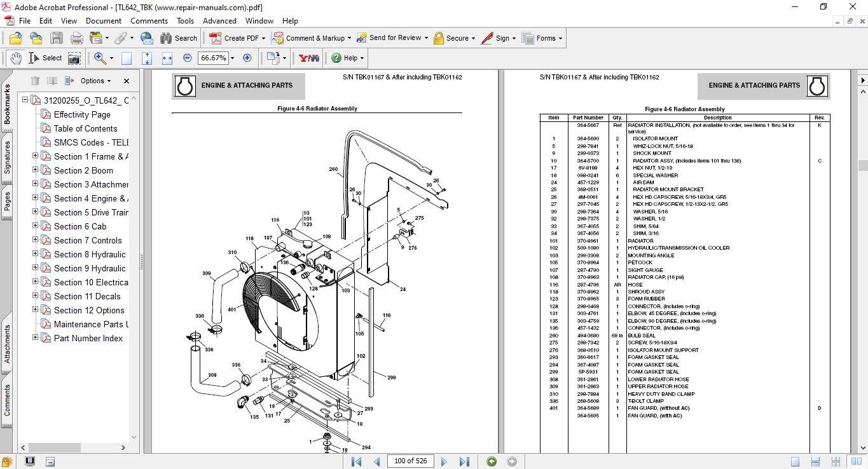The height and width of the screenshot is (469, 868).
Task: Click the Search button
Action: [x=179, y=38]
